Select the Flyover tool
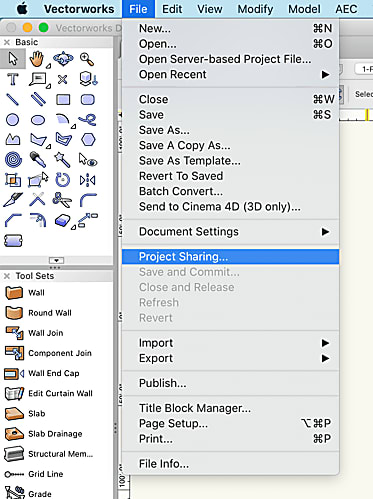Viewport: 373px width, 499px height. (x=63, y=59)
